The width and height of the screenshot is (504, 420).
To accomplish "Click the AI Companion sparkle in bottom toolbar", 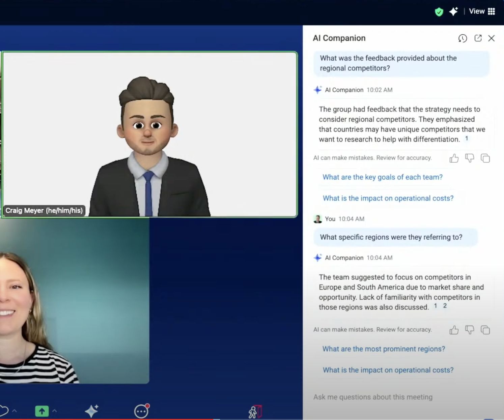I will coord(91,411).
